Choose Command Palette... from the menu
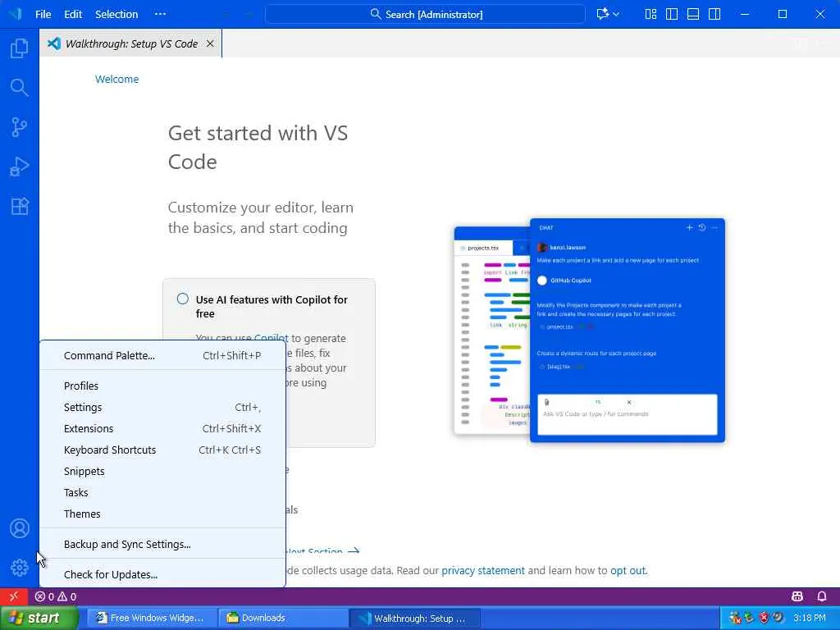 [162, 356]
